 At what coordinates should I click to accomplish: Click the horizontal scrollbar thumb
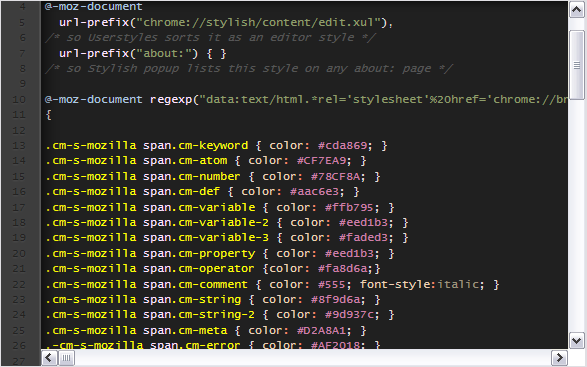point(66,358)
